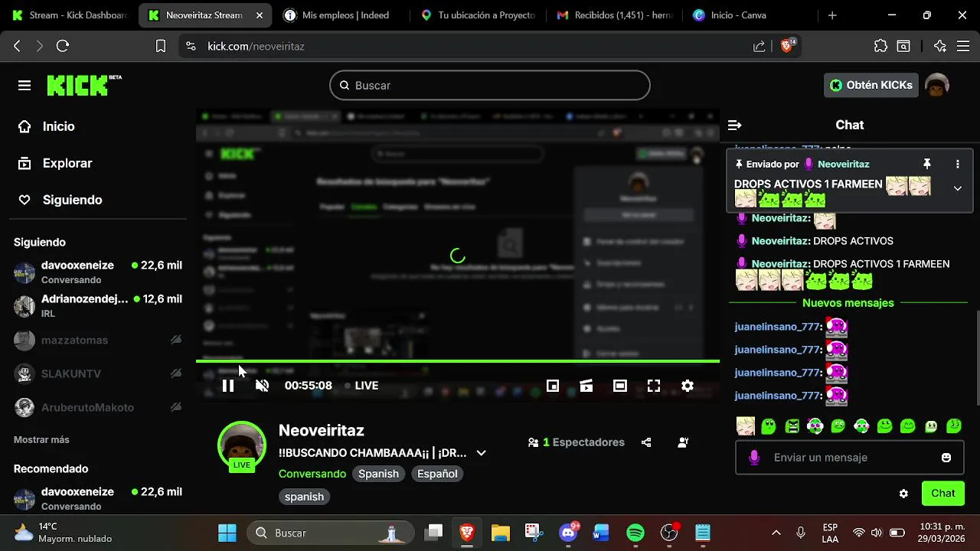Jump to LIVE in the player
The image size is (980, 551).
(x=361, y=386)
